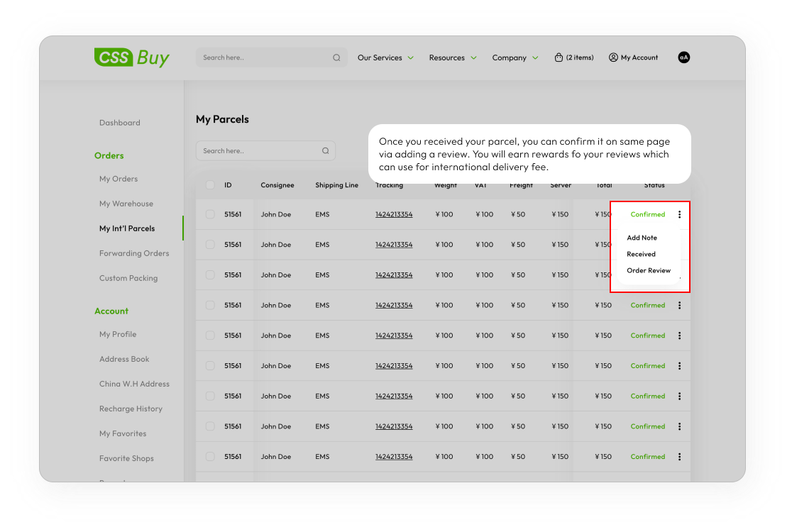The image size is (792, 532).
Task: Select Add Note from the context menu
Action: point(642,238)
